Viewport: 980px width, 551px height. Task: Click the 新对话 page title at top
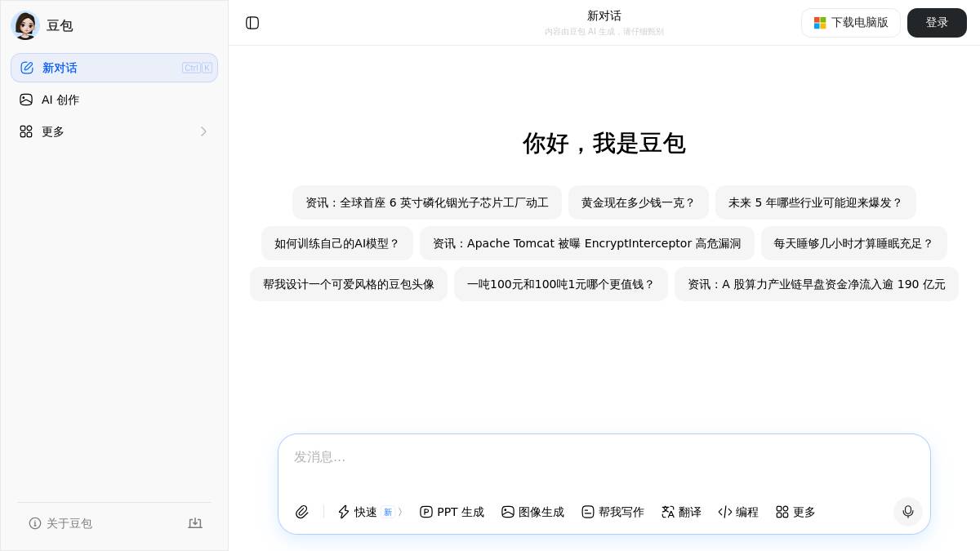click(x=604, y=16)
